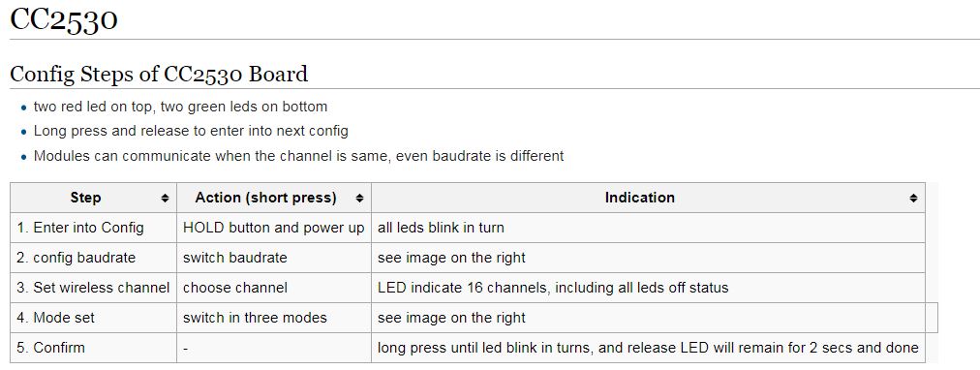Click the Indication column header
The height and width of the screenshot is (370, 980).
[x=648, y=198]
